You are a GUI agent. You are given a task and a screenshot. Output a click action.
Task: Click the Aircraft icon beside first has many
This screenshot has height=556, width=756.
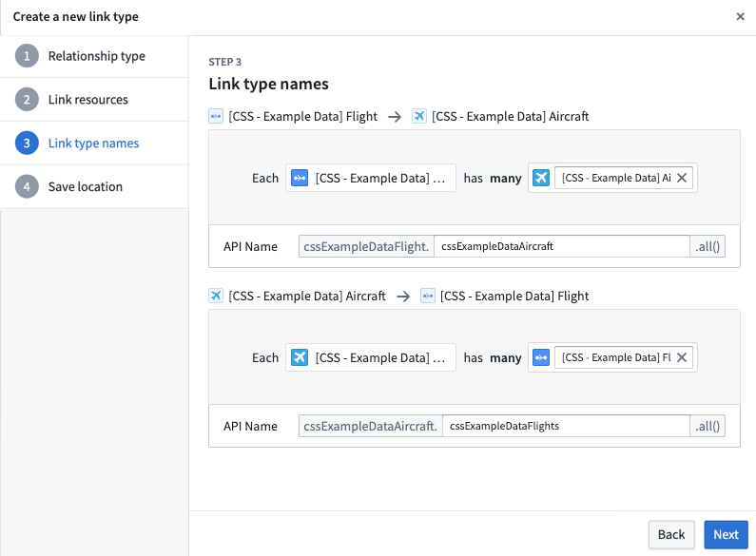[x=541, y=178]
